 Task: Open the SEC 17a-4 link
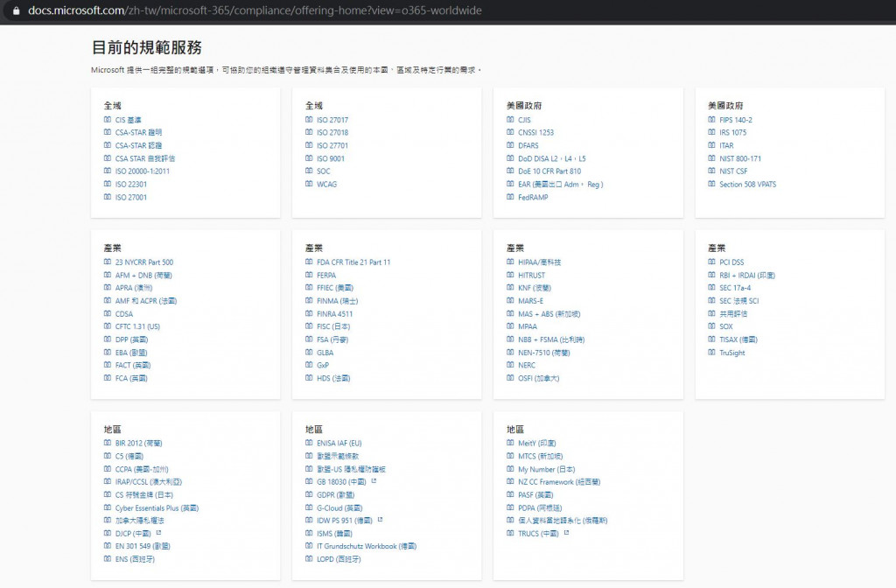click(x=735, y=288)
